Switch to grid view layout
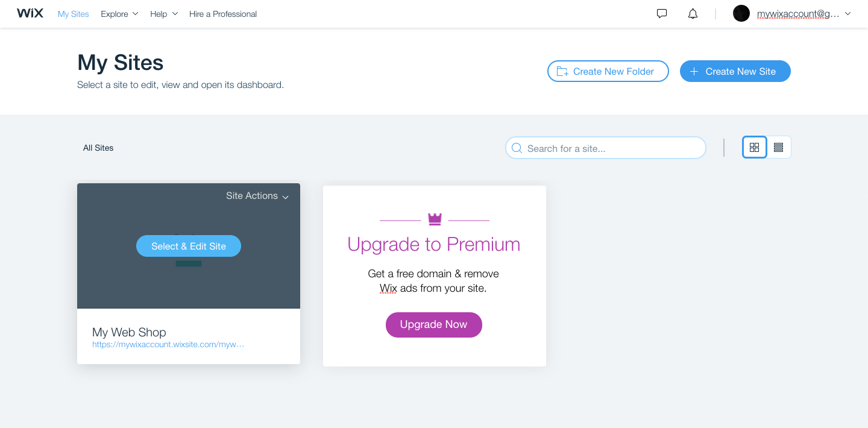Viewport: 868px width, 428px height. click(x=754, y=148)
